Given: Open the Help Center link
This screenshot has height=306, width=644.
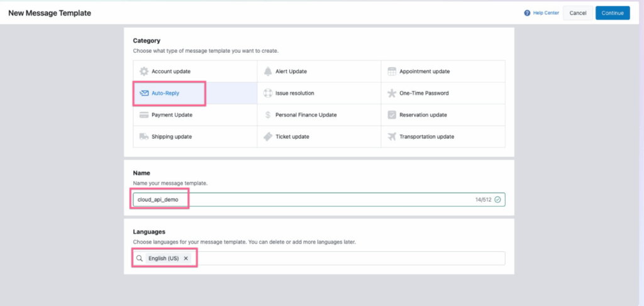Looking at the screenshot, I should 541,13.
